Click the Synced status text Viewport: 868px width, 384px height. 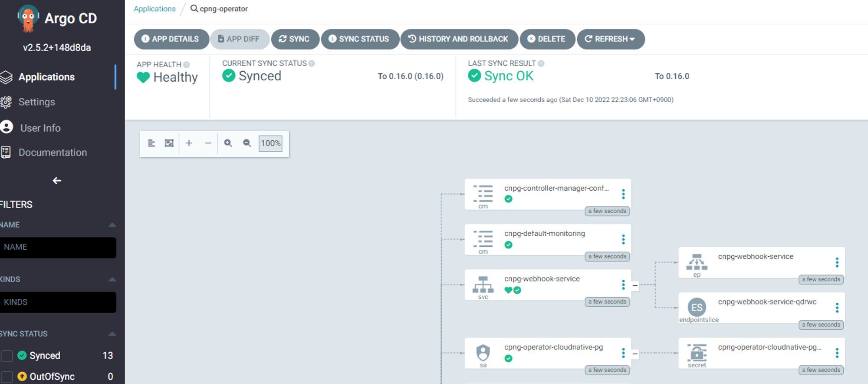[x=260, y=76]
